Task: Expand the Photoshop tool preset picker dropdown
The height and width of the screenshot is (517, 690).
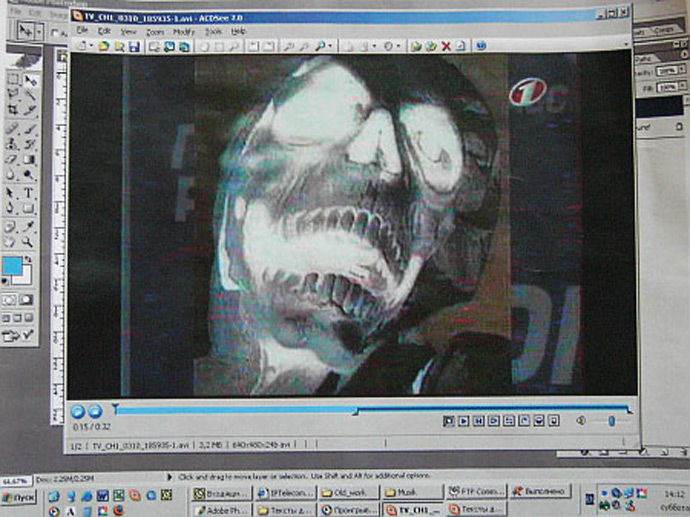Action: pyautogui.click(x=39, y=33)
